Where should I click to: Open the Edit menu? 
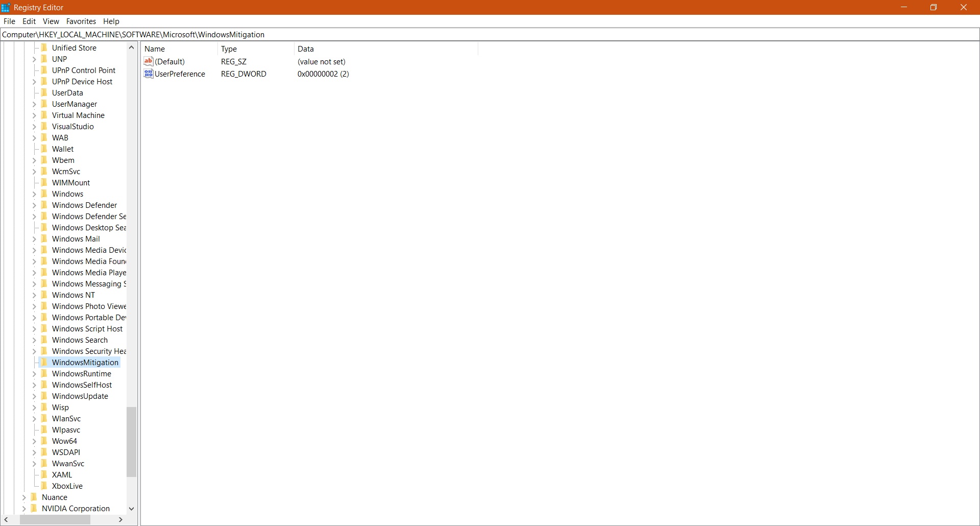click(x=29, y=21)
